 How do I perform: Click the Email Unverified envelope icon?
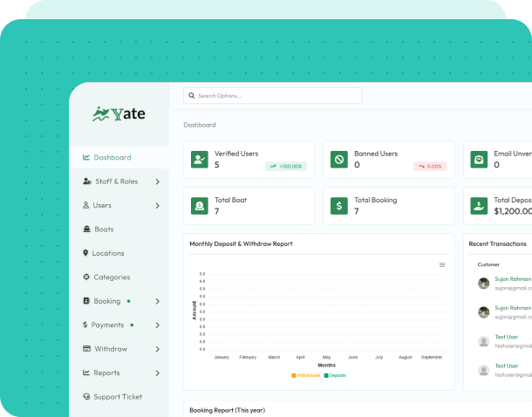(x=479, y=160)
